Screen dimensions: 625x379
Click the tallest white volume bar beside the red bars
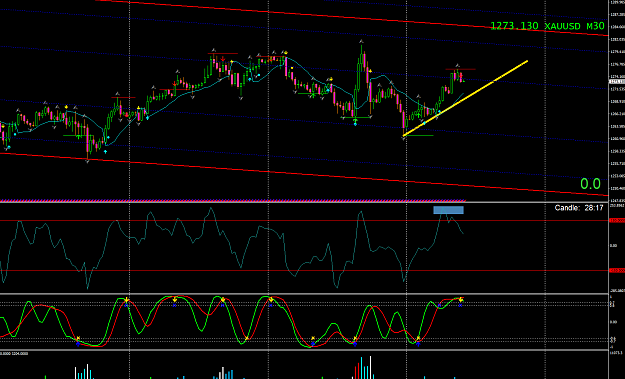[x=371, y=367]
